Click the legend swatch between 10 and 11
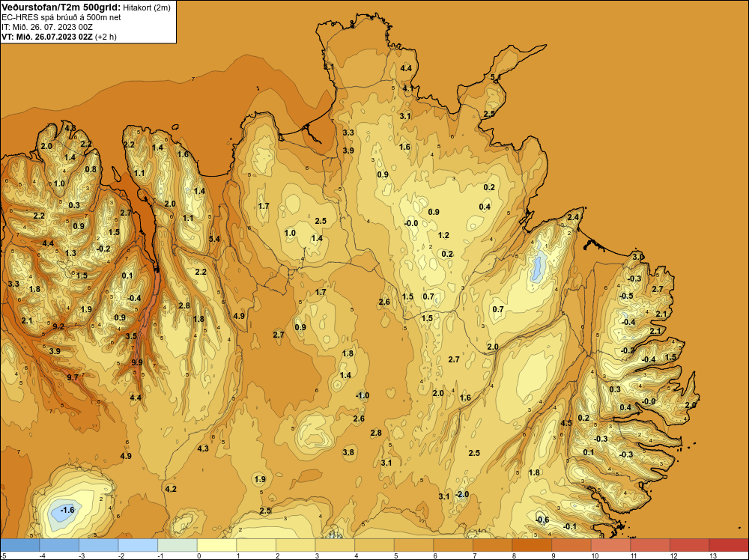Screen dimensions: 749x560 pyautogui.click(x=610, y=545)
